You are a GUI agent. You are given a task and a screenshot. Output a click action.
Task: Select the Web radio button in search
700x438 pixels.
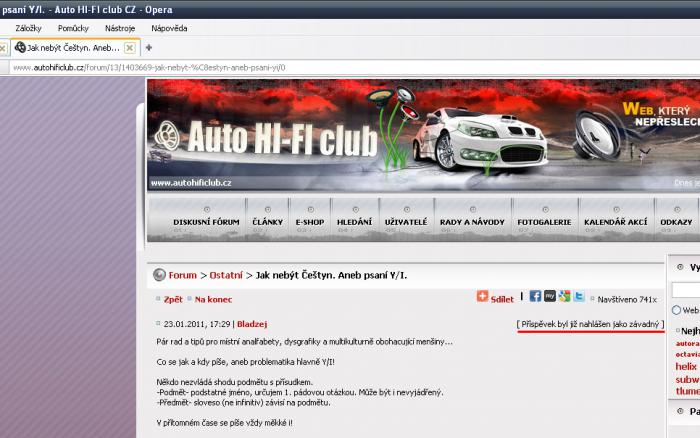(677, 310)
